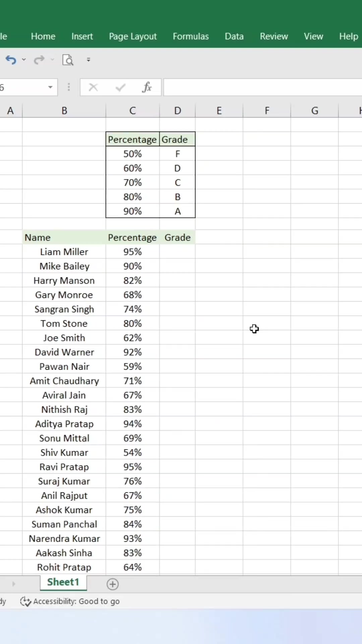This screenshot has width=362, height=644.
Task: Expand the Name Box dropdown arrow
Action: 50,88
